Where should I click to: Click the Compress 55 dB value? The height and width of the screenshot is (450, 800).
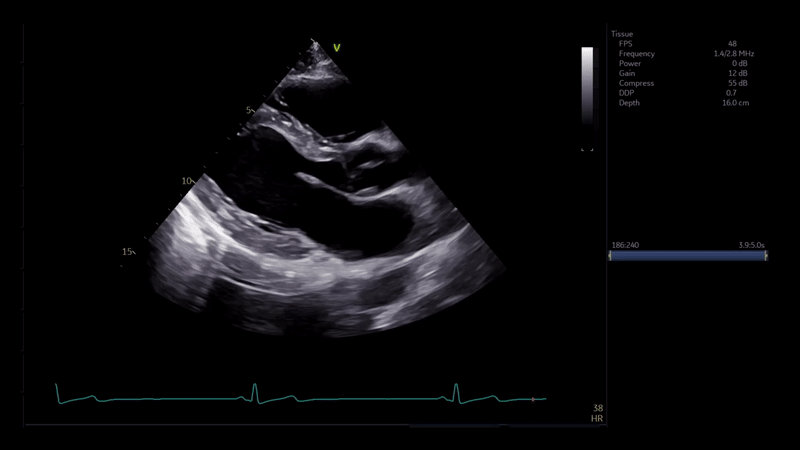(x=736, y=84)
